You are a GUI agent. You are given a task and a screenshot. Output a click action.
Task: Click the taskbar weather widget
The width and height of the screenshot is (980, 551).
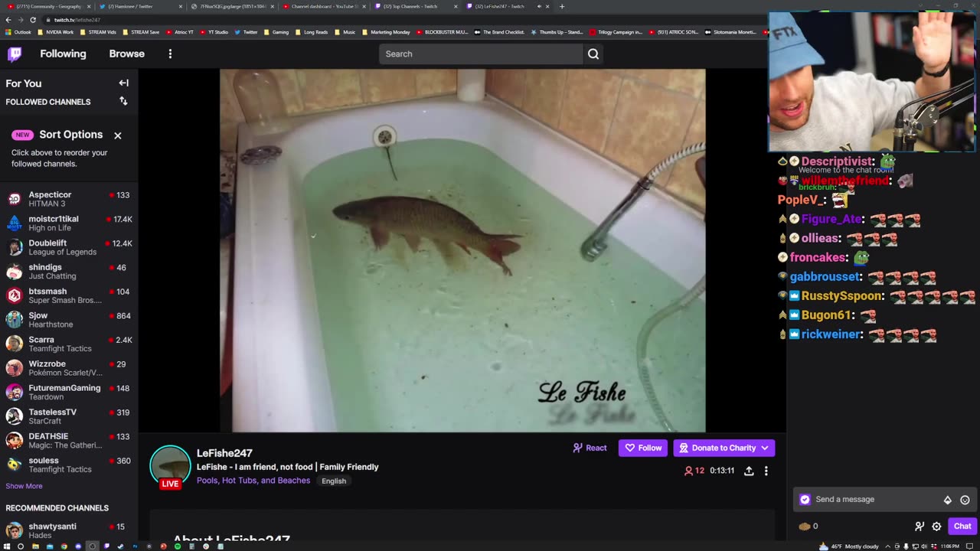[848, 546]
